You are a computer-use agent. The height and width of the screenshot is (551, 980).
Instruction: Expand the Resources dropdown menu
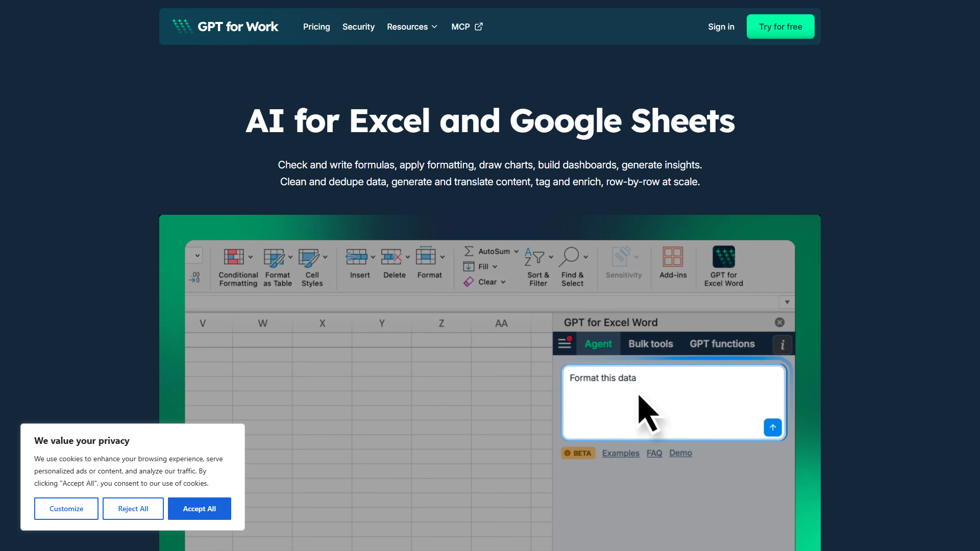click(412, 27)
